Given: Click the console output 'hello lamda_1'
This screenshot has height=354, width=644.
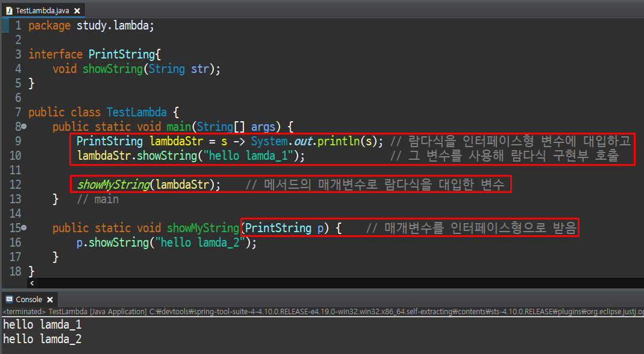Looking at the screenshot, I should (x=42, y=324).
